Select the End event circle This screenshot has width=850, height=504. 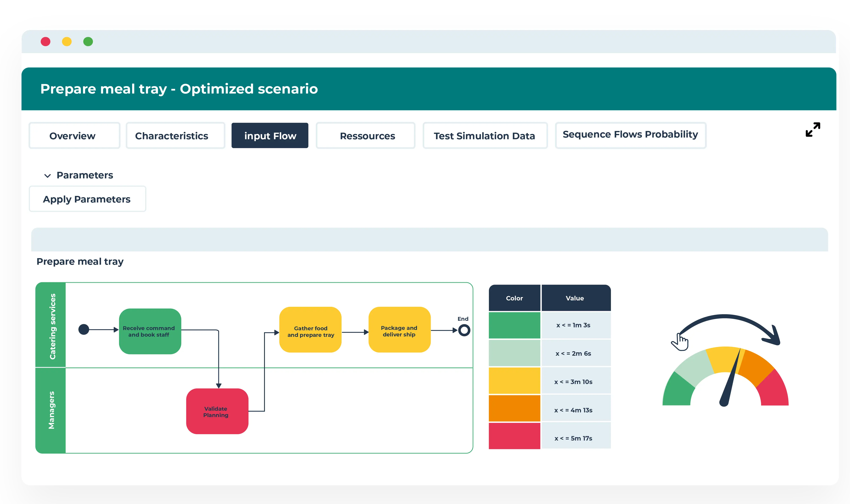pos(464,330)
